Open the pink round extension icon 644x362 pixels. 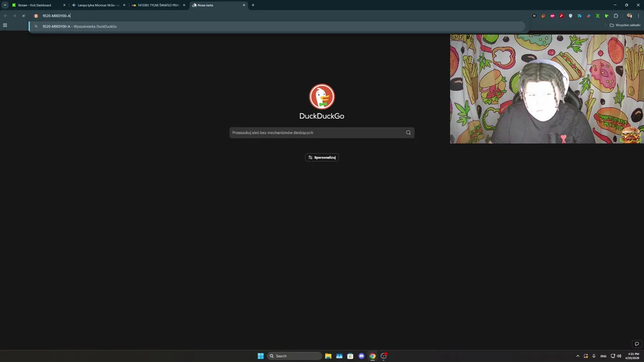click(x=552, y=16)
